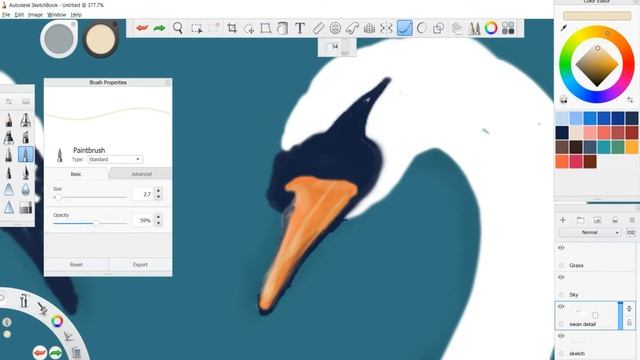Screen dimensions: 640x360
Task: Hide the Sky layer via eye icon
Action: coord(561,277)
